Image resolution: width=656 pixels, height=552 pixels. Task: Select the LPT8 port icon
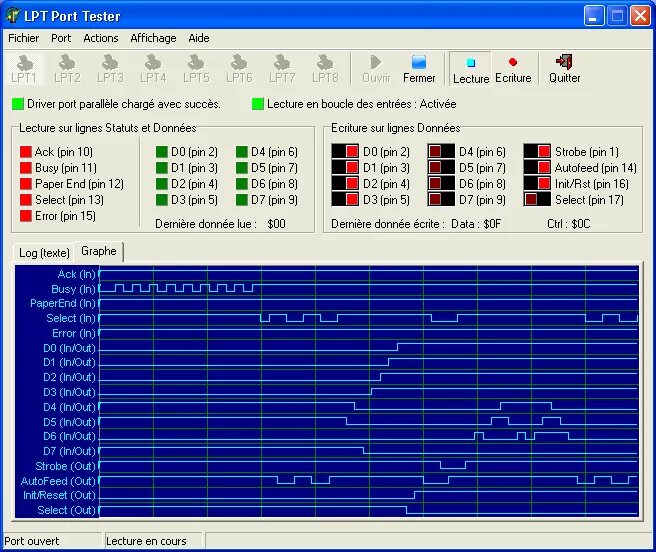[325, 69]
